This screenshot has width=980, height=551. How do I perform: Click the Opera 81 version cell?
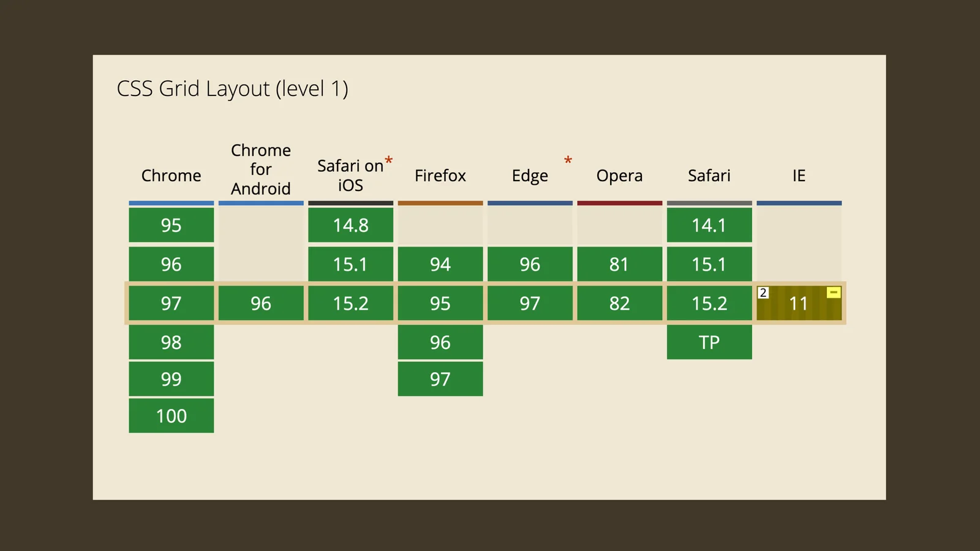click(x=619, y=264)
